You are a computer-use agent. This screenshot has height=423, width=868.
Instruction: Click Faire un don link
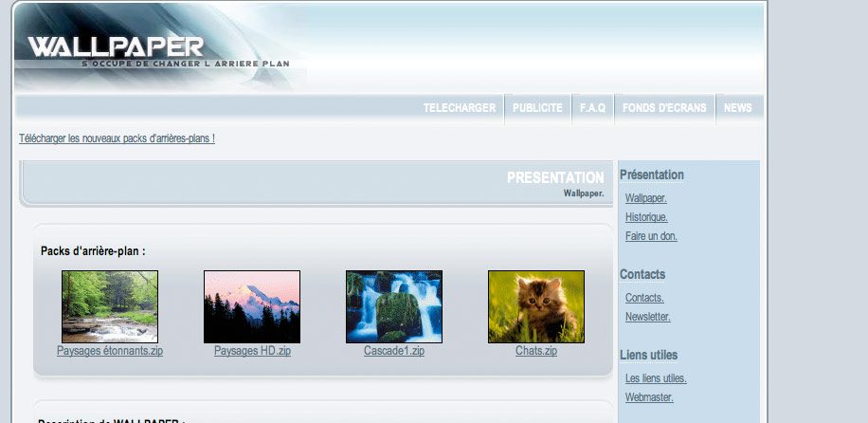coord(651,236)
